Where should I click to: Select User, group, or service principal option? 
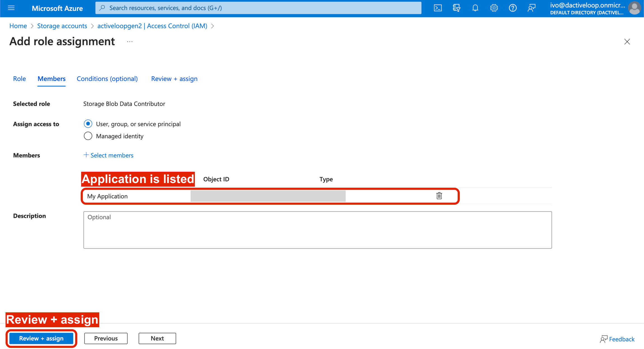[88, 124]
